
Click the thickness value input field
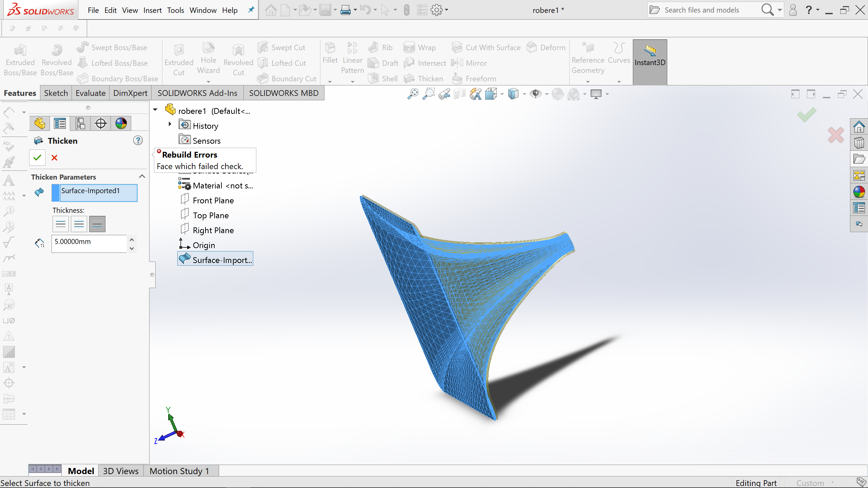(89, 243)
